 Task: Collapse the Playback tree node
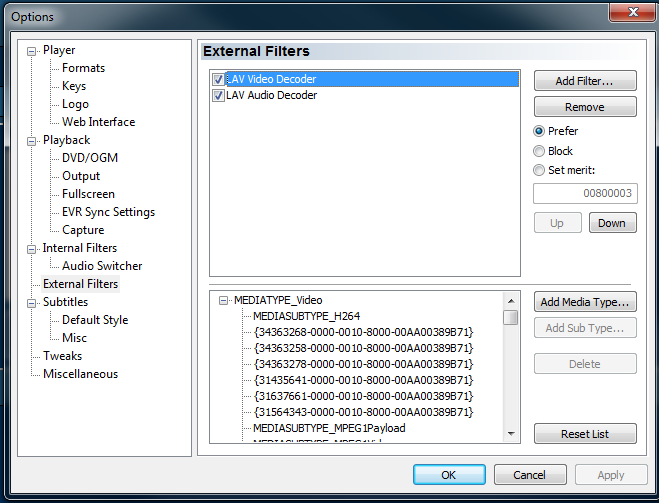pos(32,141)
